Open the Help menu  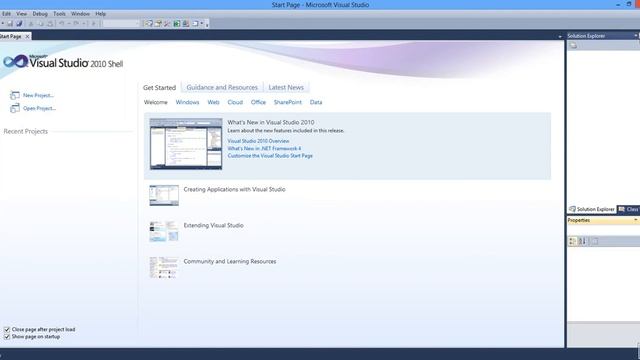100,14
